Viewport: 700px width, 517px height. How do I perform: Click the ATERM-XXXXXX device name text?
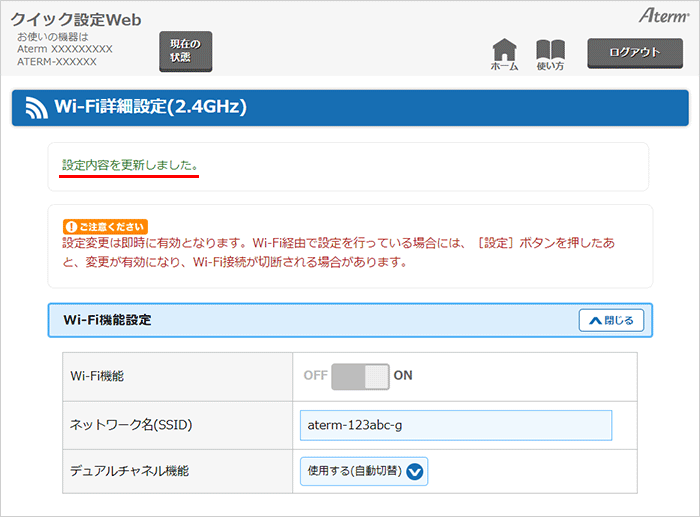pyautogui.click(x=57, y=62)
